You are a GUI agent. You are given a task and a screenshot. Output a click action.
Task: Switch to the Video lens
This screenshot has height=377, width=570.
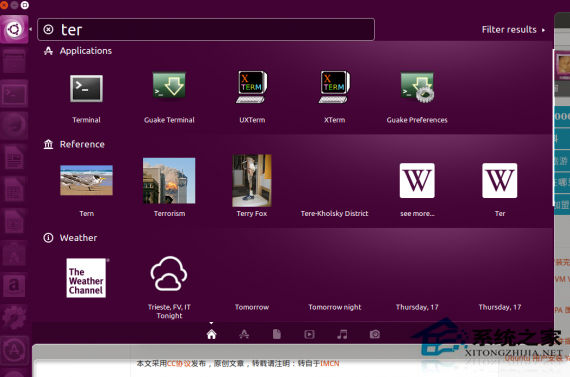(x=309, y=334)
